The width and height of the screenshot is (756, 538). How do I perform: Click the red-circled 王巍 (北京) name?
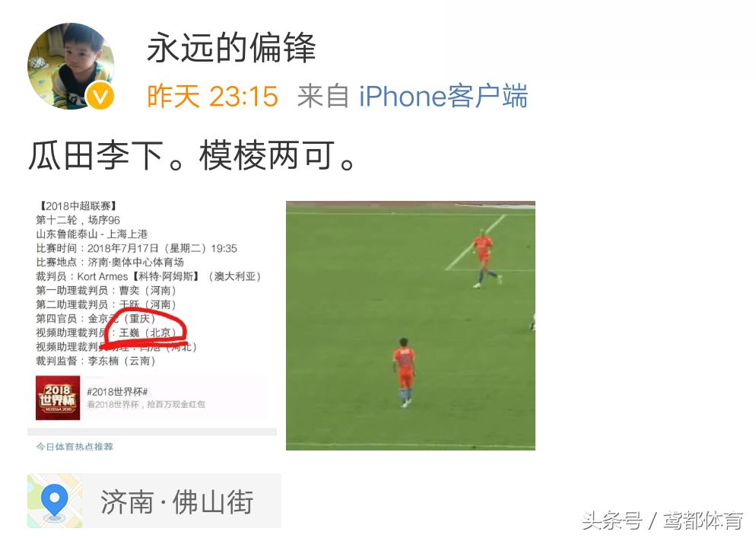147,333
